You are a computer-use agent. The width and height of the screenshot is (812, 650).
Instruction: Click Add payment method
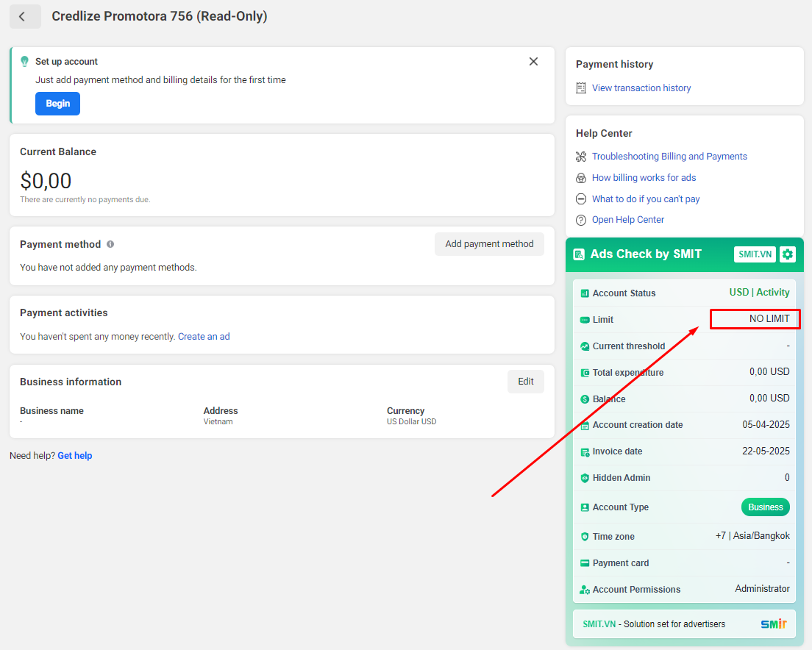[x=489, y=244]
